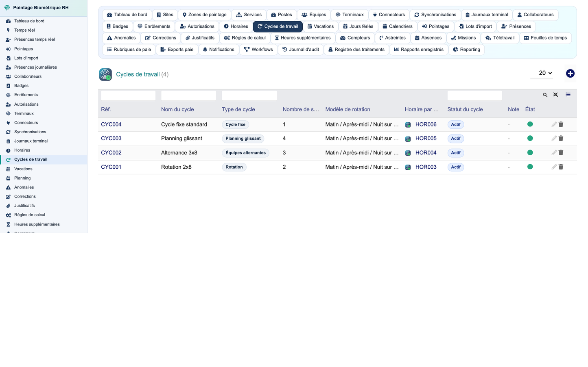Go to the Reporting tab

coord(466,50)
